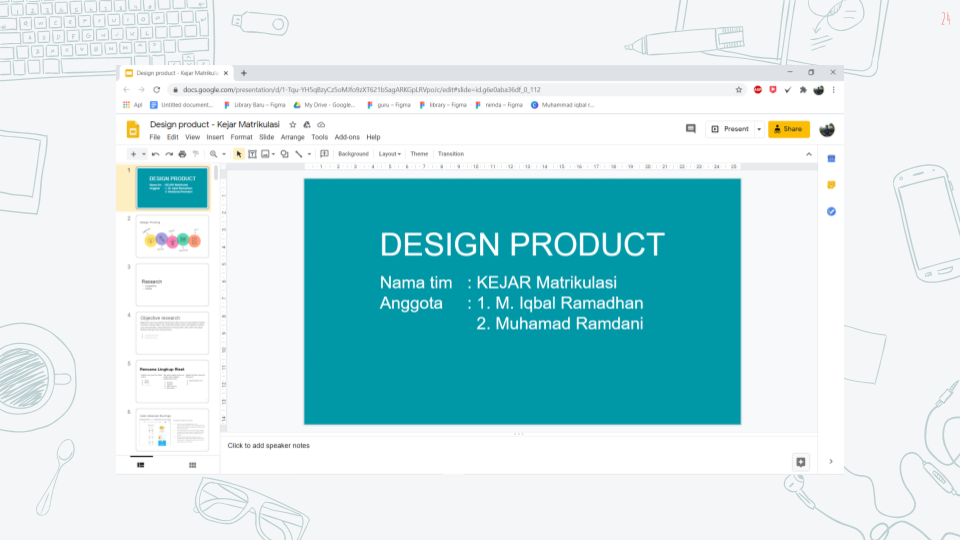Open the Keep notes side panel icon
960x540 pixels.
pyautogui.click(x=831, y=185)
